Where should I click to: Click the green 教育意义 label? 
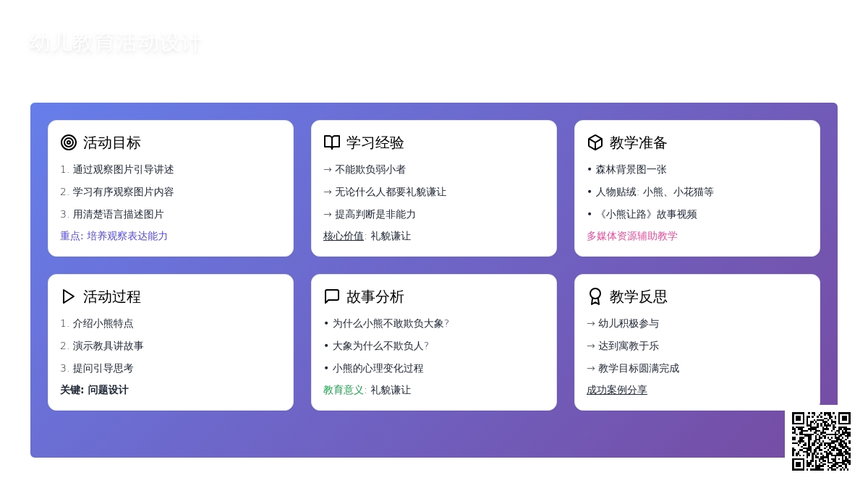coord(345,390)
